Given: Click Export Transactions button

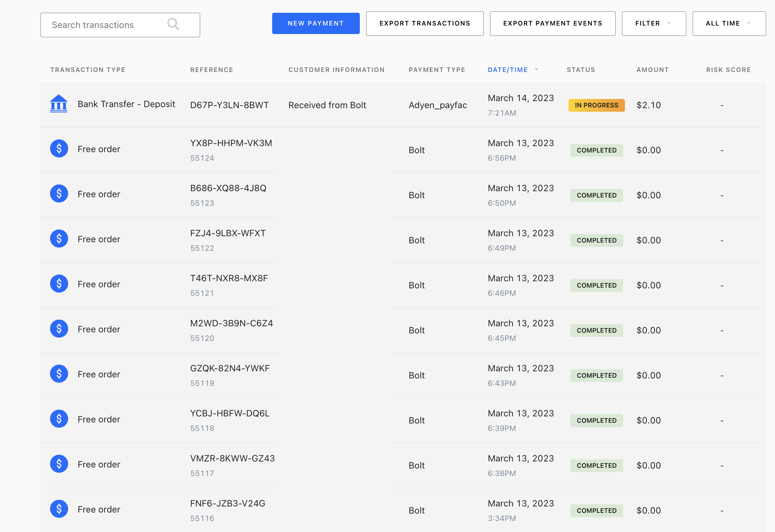Looking at the screenshot, I should [425, 23].
